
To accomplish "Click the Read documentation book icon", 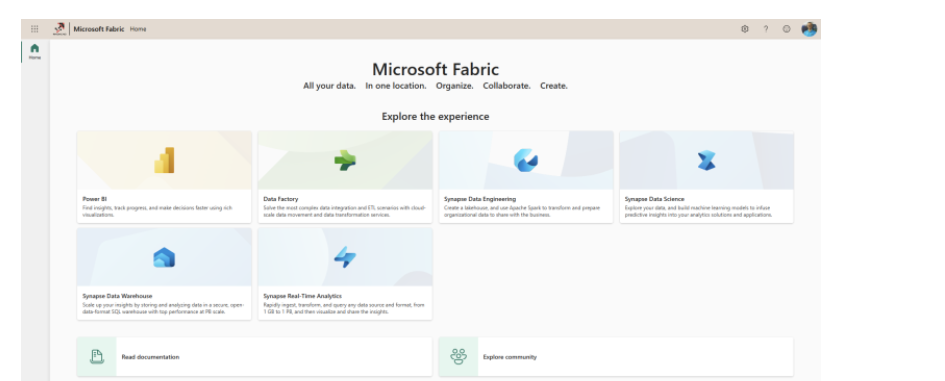I will (x=96, y=356).
